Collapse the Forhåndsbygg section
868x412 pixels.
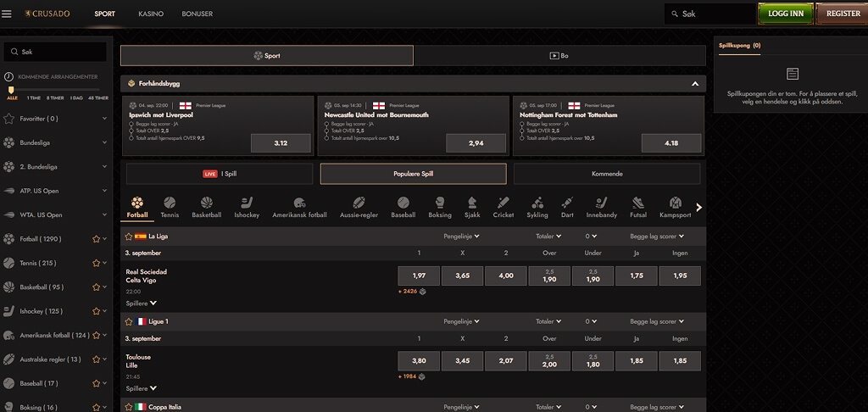point(695,84)
